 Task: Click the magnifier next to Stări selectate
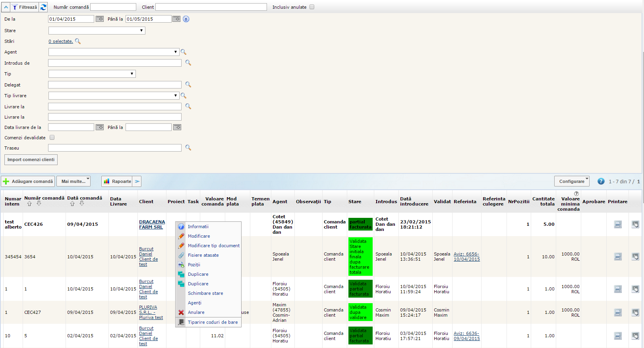(x=78, y=41)
